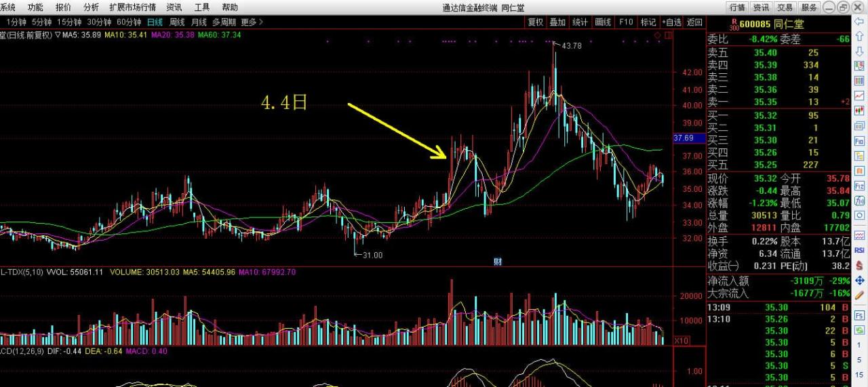This screenshot has height=387, width=868.
Task: Open the F10 company info button
Action: click(625, 22)
